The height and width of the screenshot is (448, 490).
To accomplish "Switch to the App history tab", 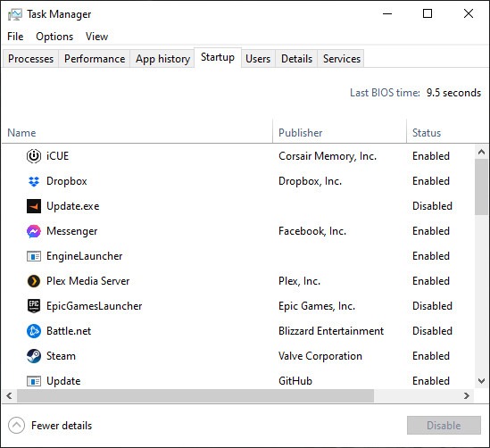I will point(162,59).
